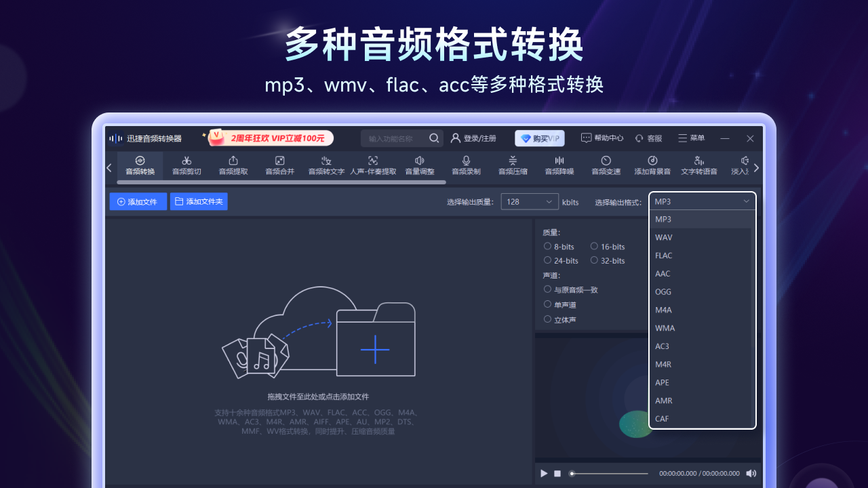This screenshot has height=488, width=868.
Task: Click the folder plus add-file illustration
Action: tap(375, 340)
